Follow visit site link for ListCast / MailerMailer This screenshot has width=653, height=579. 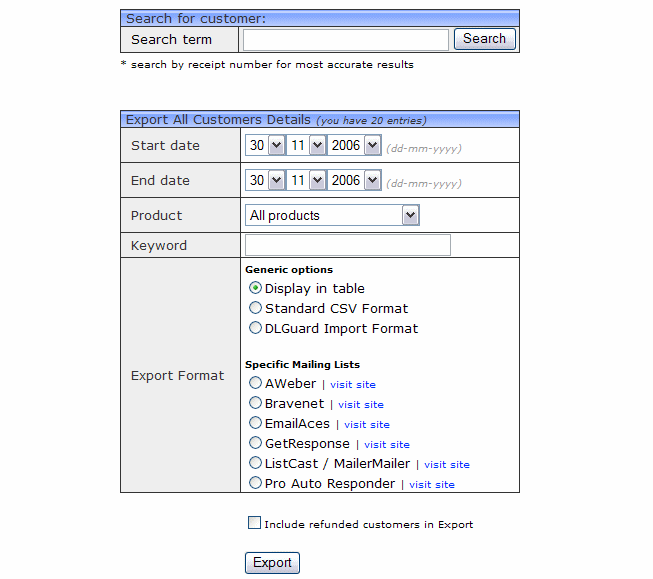446,465
